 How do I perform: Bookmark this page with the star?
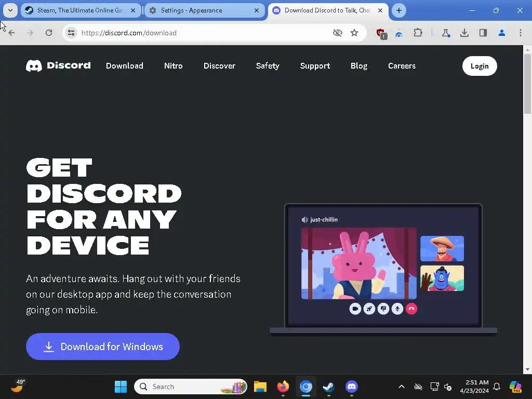coord(354,33)
